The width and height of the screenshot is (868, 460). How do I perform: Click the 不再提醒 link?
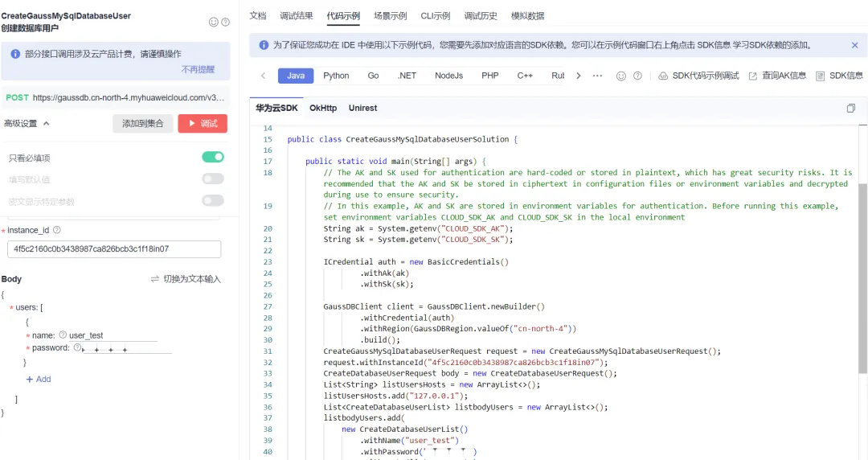tap(198, 70)
